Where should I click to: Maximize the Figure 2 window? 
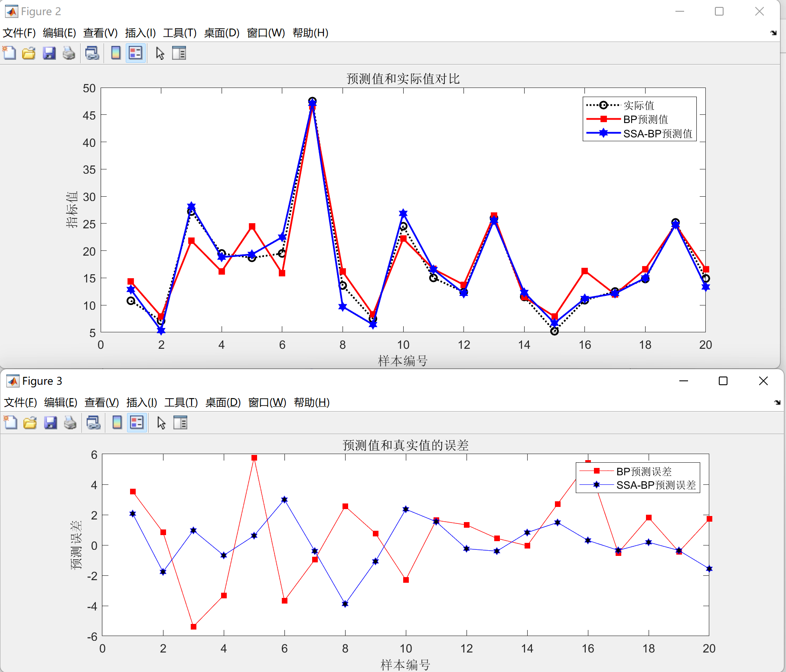(x=719, y=11)
